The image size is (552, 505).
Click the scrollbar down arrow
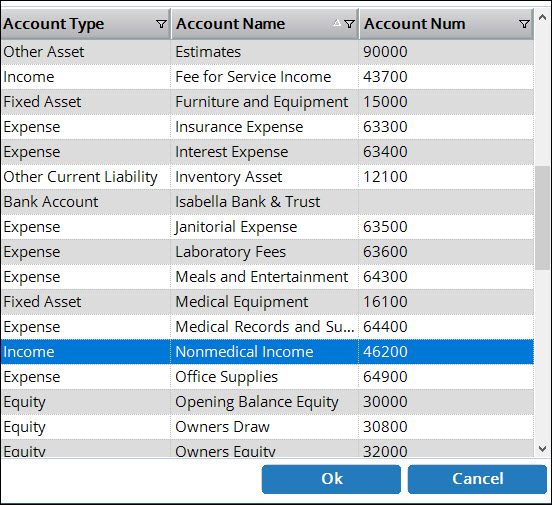[x=542, y=449]
